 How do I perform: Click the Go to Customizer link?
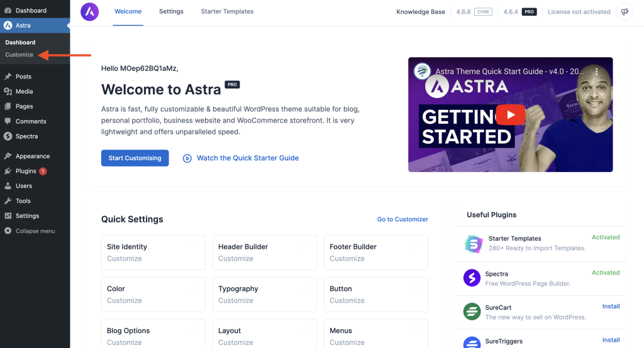402,219
